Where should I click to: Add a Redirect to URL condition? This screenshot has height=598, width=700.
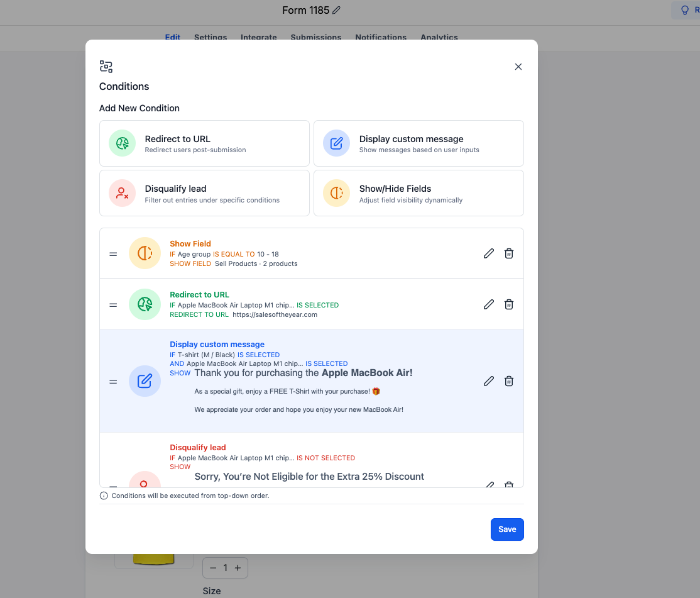click(x=204, y=143)
